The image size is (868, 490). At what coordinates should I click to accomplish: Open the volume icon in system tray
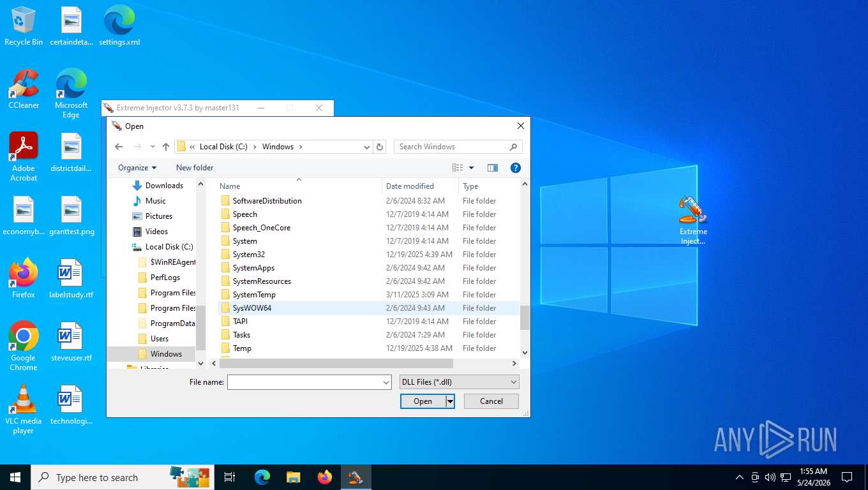[770, 477]
